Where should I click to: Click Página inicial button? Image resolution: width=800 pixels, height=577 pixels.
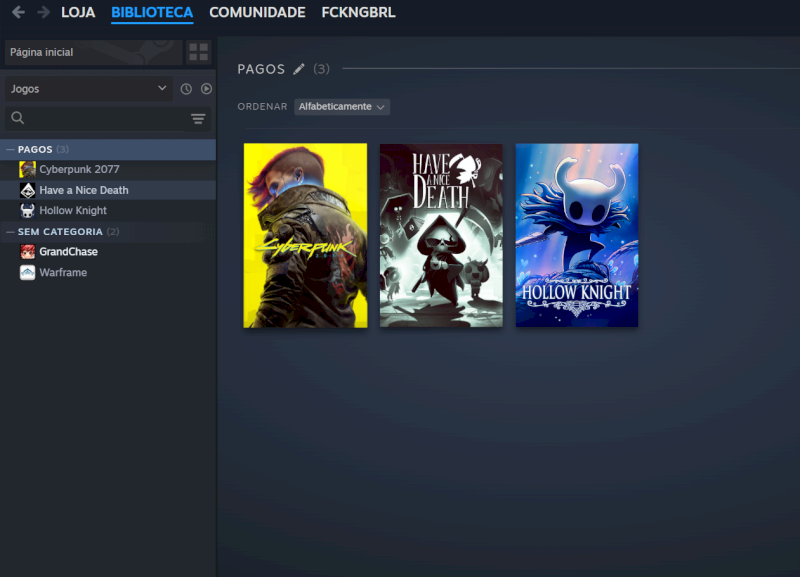point(93,52)
